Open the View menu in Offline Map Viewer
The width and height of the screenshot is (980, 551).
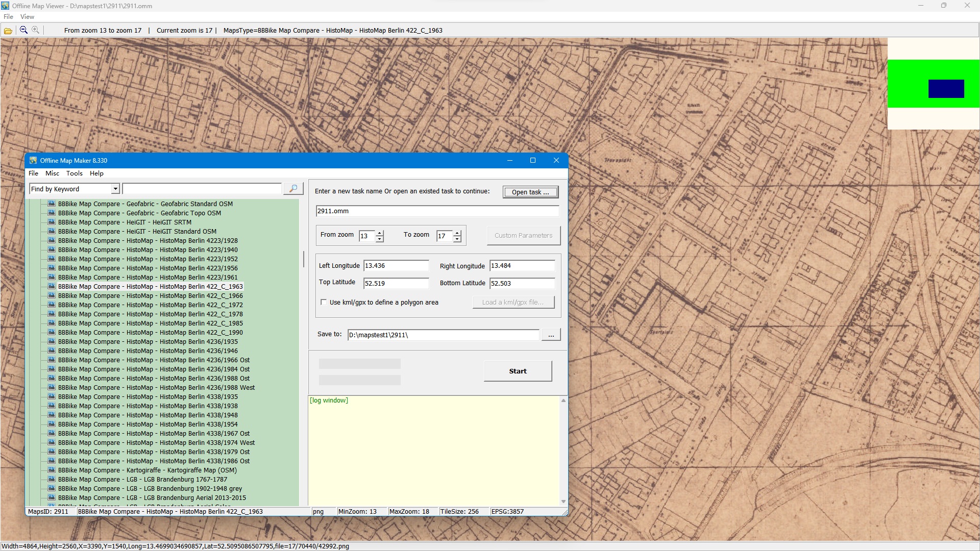[x=27, y=17]
